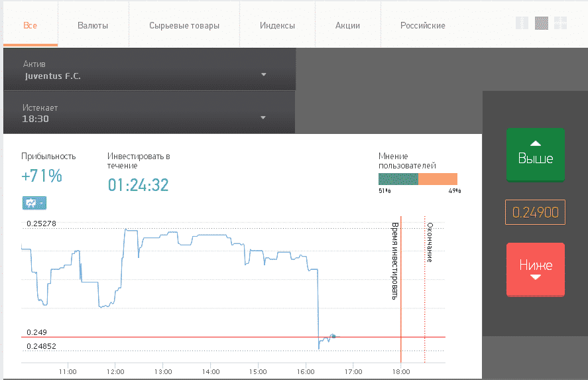This screenshot has height=380, width=588.
Task: Click current price dot on chart
Action: tap(333, 336)
